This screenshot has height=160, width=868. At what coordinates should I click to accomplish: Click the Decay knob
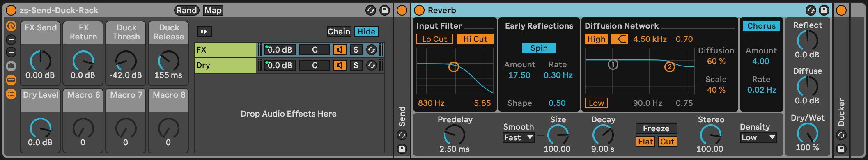click(x=603, y=134)
